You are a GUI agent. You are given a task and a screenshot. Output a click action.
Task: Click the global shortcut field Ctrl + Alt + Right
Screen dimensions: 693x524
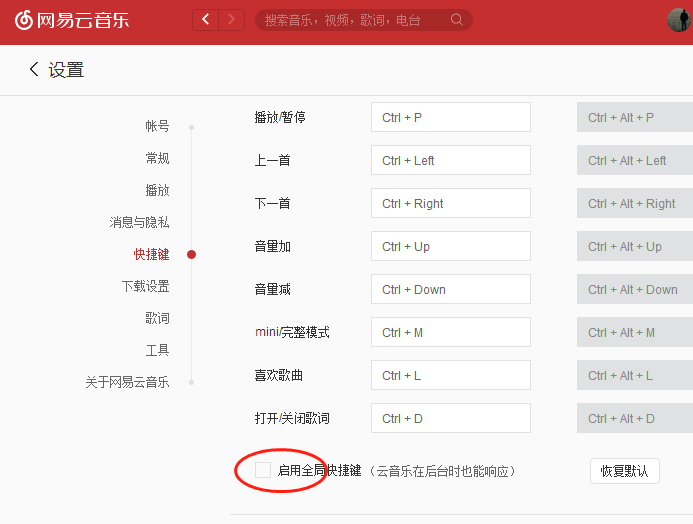click(x=635, y=203)
